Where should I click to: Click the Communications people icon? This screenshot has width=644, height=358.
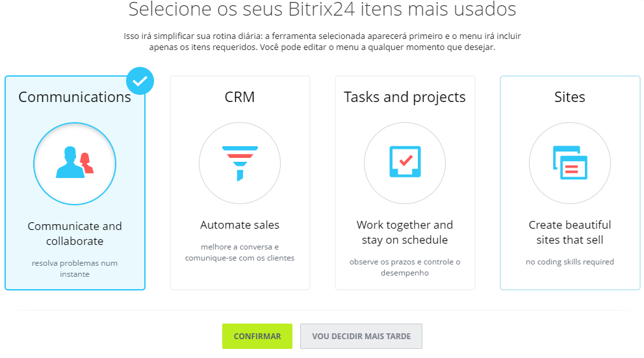tap(74, 162)
